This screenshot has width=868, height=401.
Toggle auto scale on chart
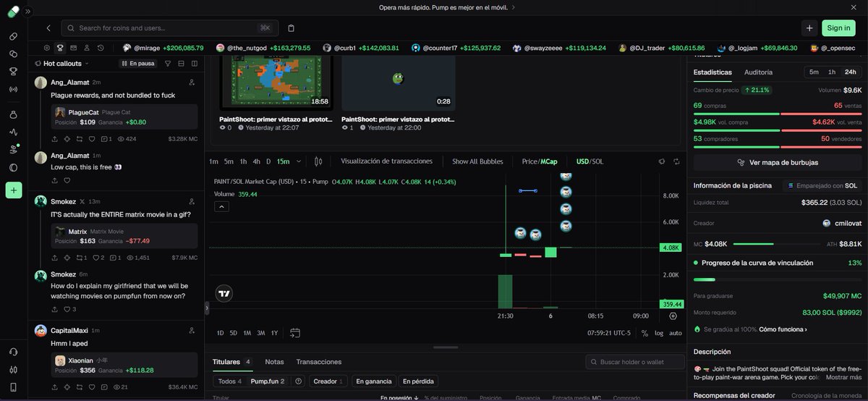point(676,333)
